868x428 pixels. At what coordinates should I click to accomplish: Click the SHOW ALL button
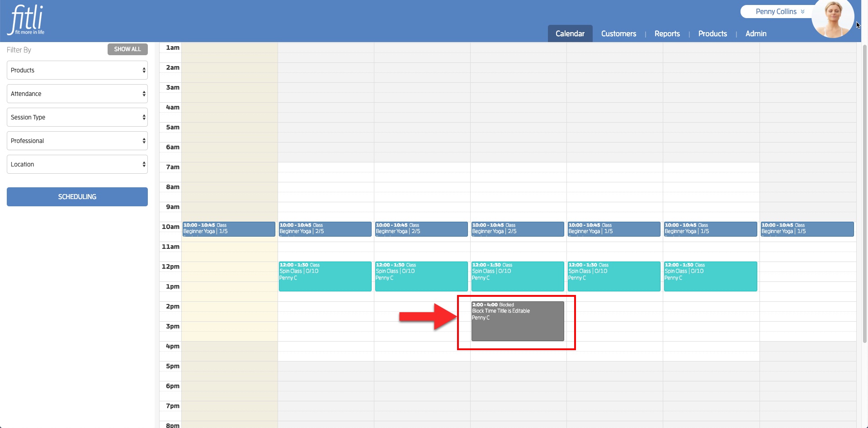(127, 49)
